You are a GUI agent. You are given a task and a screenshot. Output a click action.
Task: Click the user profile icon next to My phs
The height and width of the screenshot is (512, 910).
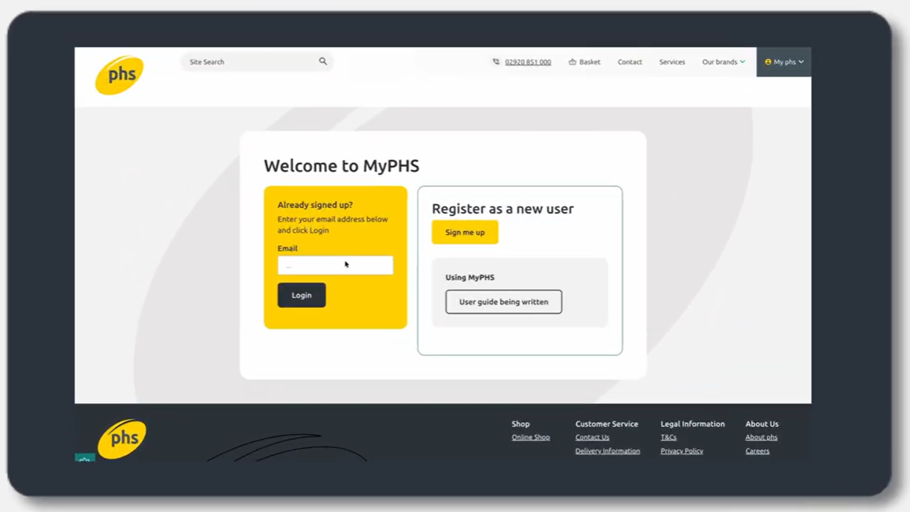(x=768, y=62)
